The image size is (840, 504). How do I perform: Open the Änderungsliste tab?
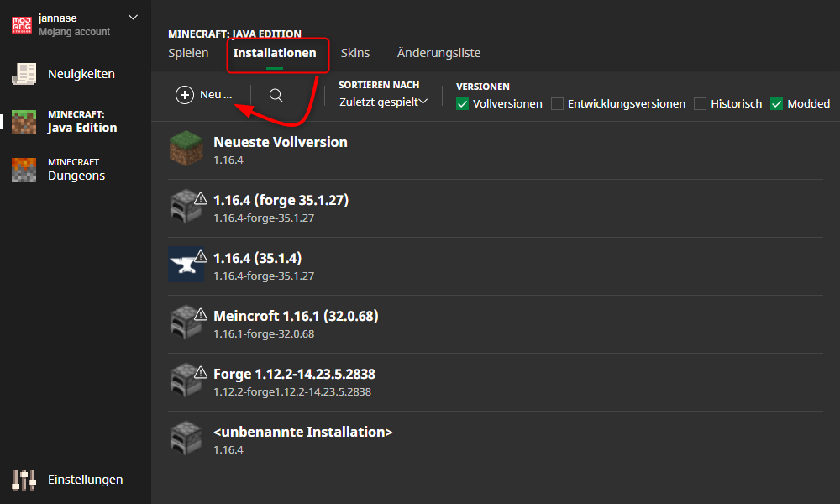click(x=438, y=53)
